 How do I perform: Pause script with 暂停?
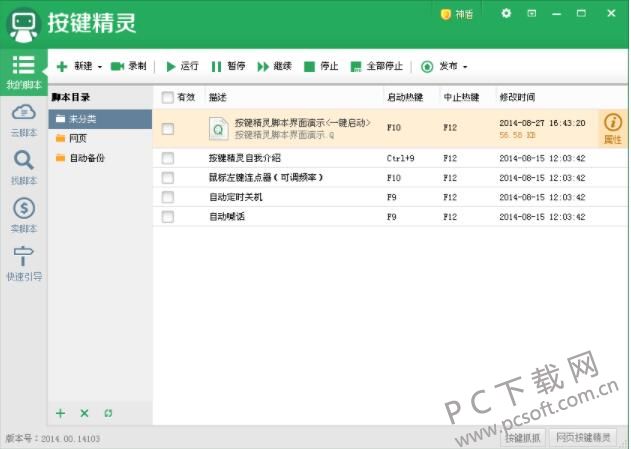228,66
